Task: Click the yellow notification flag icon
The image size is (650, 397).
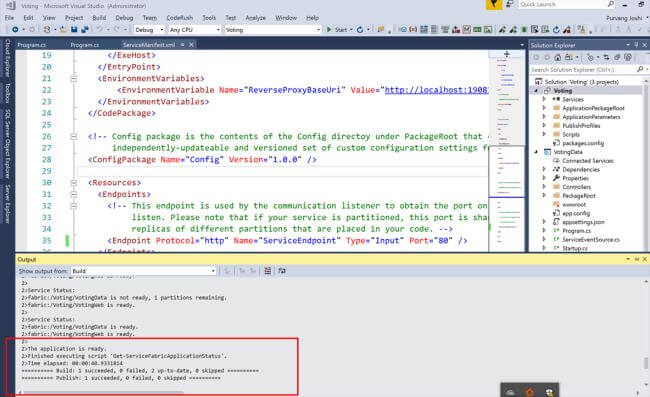Action: (x=494, y=4)
